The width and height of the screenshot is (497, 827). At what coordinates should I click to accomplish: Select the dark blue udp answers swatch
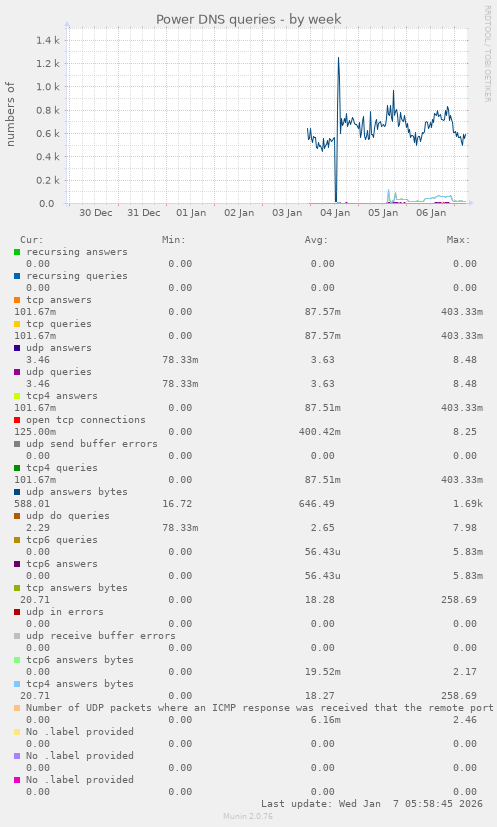[x=17, y=348]
